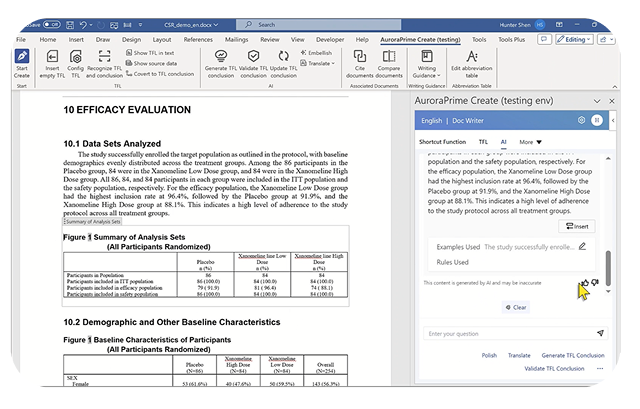The width and height of the screenshot is (640, 409).
Task: Open Customize Quick Access Toolbar dropdown
Action: 140,25
